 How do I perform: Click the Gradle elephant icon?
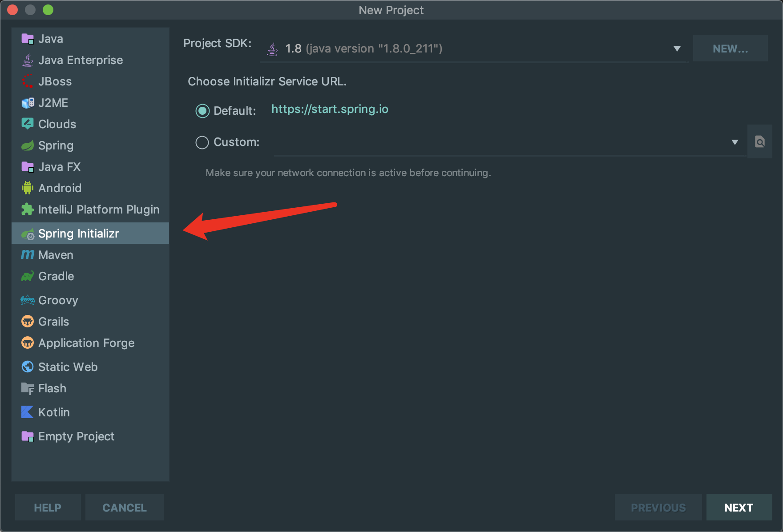coord(28,276)
